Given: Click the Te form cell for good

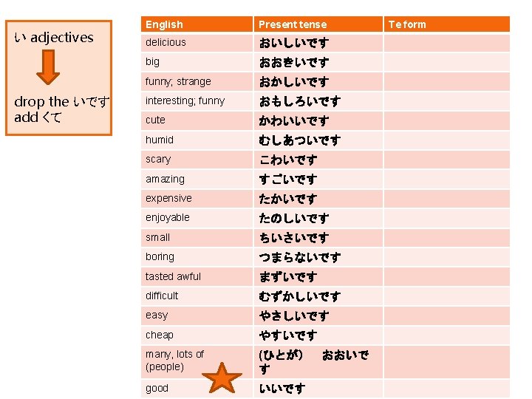Looking at the screenshot, I should 447,389.
